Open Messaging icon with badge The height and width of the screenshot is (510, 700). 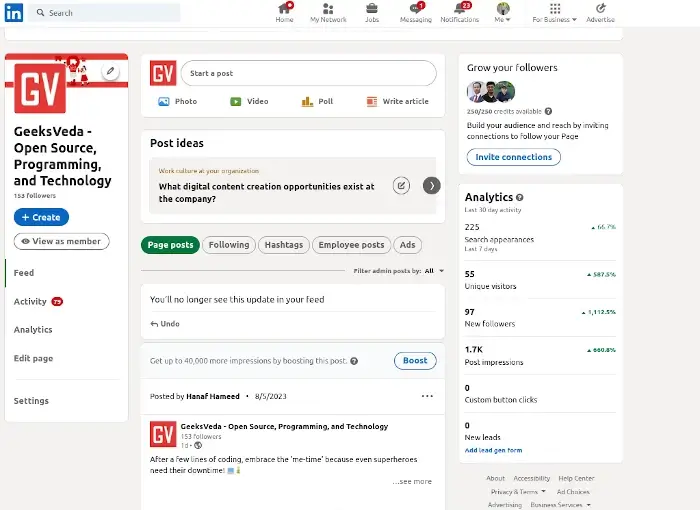pyautogui.click(x=416, y=13)
